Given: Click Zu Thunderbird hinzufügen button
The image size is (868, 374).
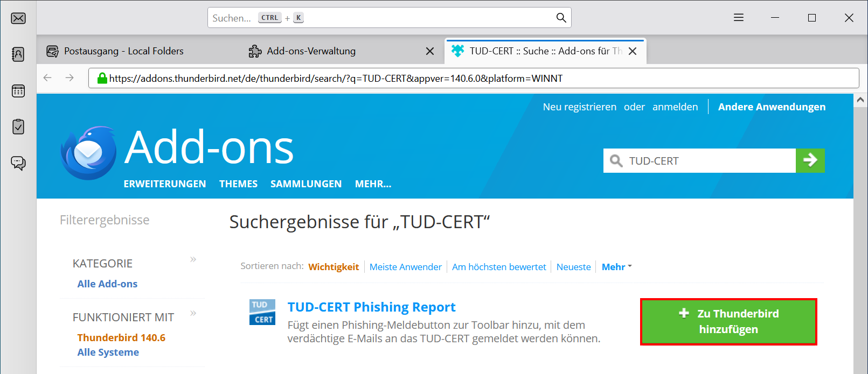Looking at the screenshot, I should pyautogui.click(x=728, y=322).
